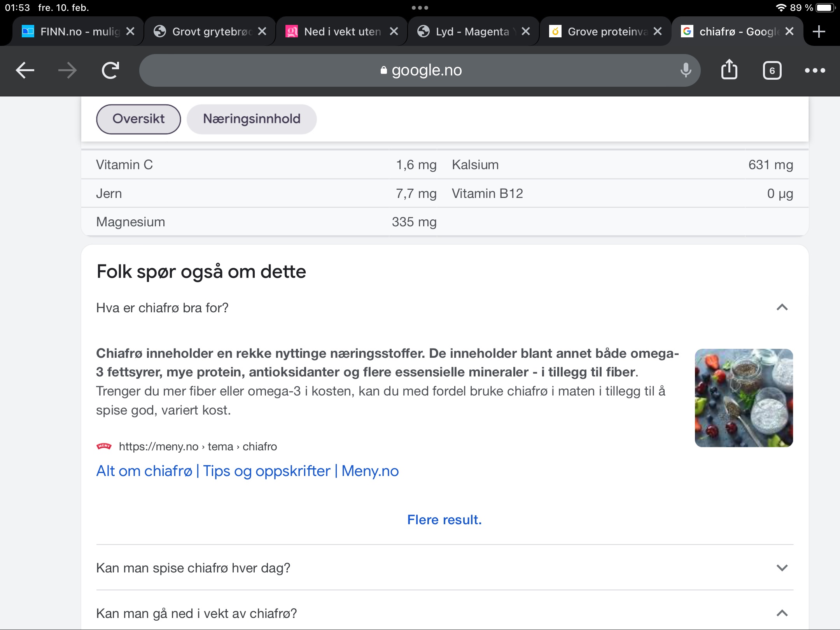Click the Magnesium 335 mg value
The width and height of the screenshot is (840, 630).
click(414, 222)
